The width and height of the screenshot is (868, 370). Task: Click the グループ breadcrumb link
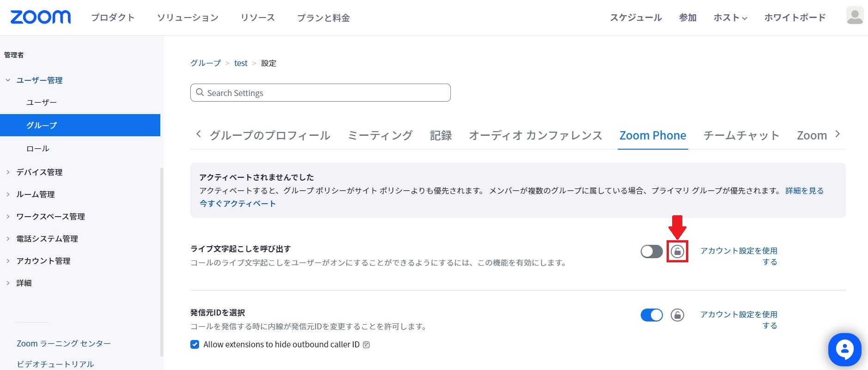206,63
